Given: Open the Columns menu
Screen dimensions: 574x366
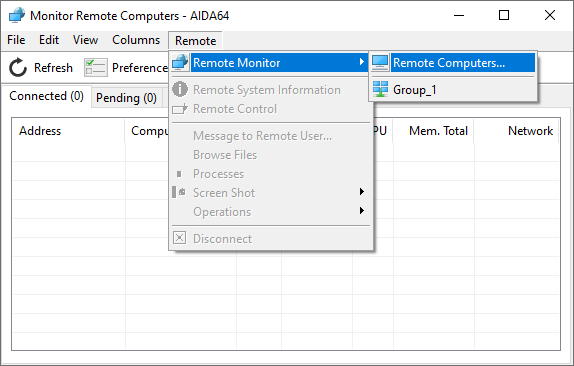Looking at the screenshot, I should 136,40.
